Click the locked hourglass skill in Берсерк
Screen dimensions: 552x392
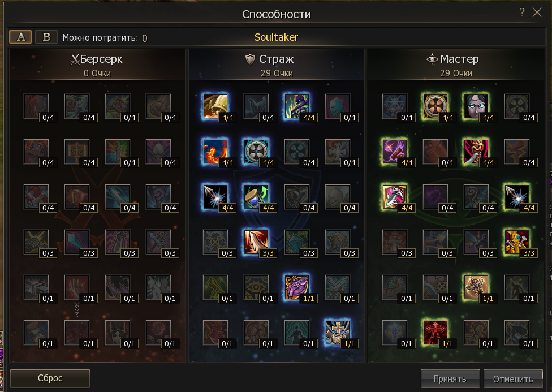[x=36, y=332]
